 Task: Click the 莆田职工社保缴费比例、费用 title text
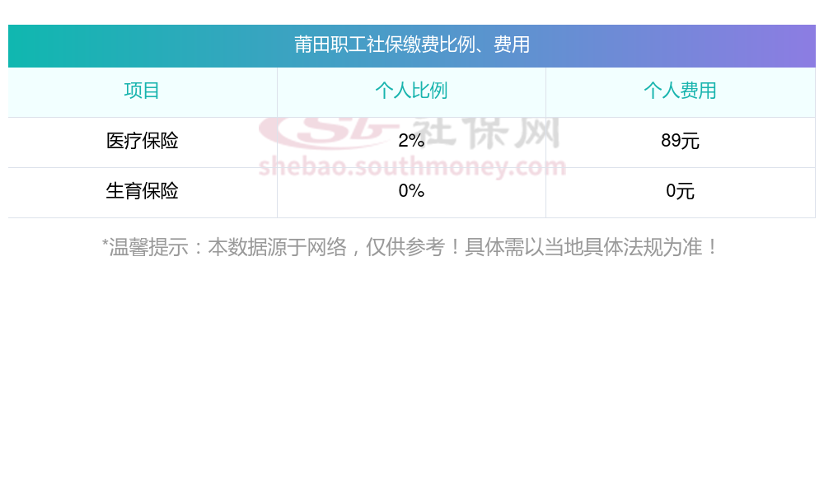coord(412,45)
